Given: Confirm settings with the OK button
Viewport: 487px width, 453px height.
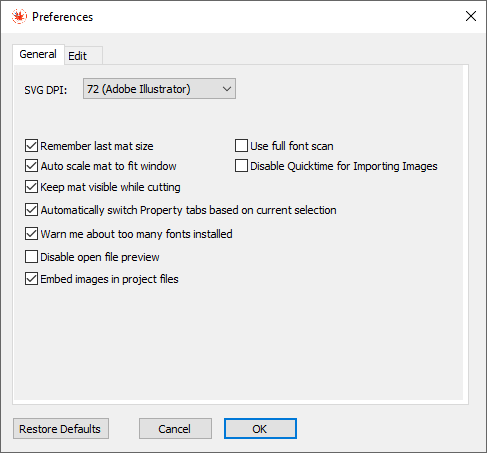Looking at the screenshot, I should 260,429.
